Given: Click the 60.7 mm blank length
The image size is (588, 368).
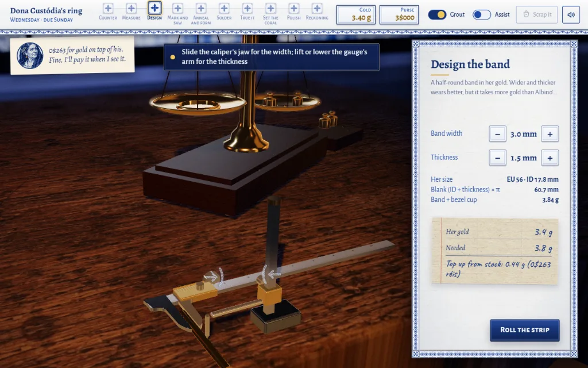Looking at the screenshot, I should [547, 190].
